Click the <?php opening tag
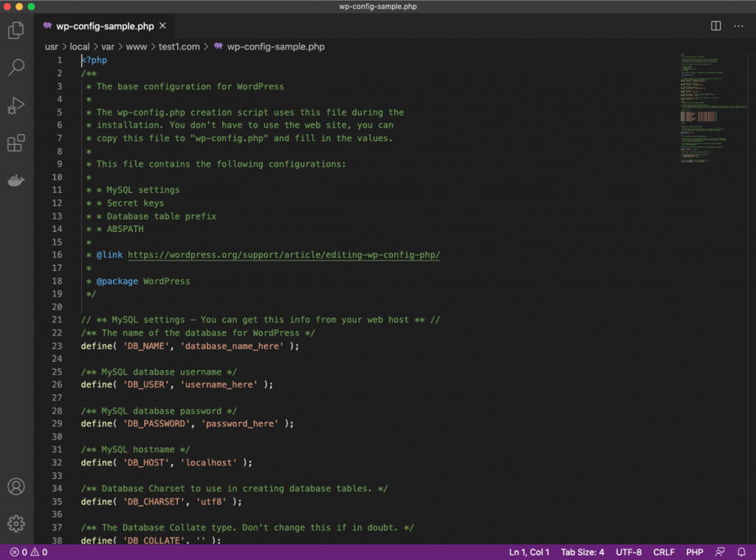The width and height of the screenshot is (756, 560). 94,61
